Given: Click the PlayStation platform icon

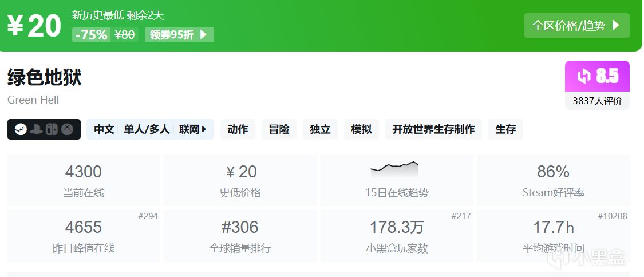Looking at the screenshot, I should point(36,129).
